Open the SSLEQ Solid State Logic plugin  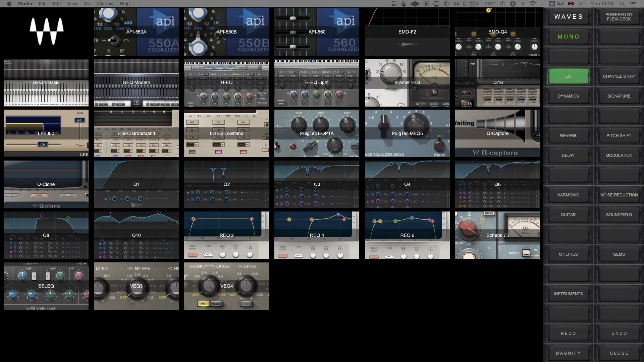(x=46, y=286)
